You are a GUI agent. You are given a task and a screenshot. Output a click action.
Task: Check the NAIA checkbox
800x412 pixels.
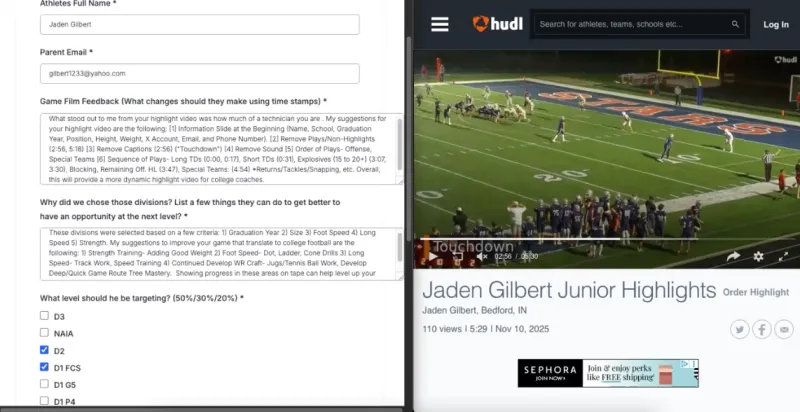(44, 332)
